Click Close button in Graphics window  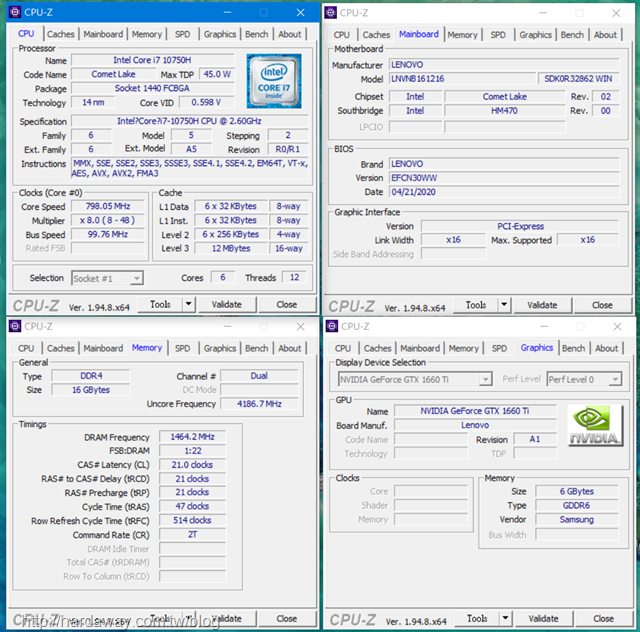604,619
